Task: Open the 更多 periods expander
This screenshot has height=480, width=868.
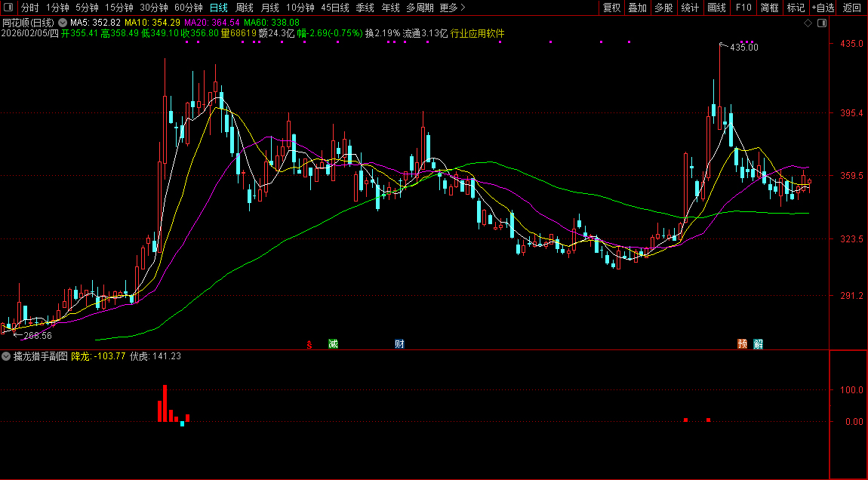Action: click(x=452, y=8)
